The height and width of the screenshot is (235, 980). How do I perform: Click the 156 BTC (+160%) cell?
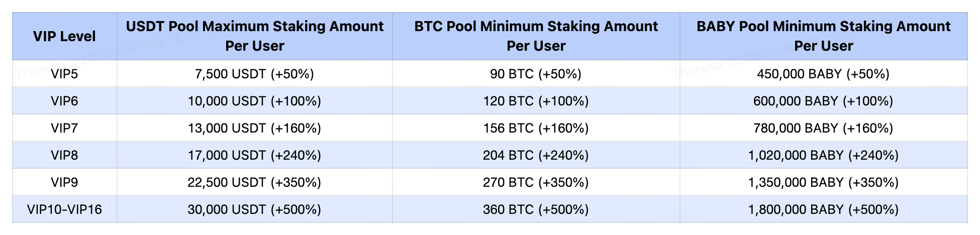[x=536, y=129]
